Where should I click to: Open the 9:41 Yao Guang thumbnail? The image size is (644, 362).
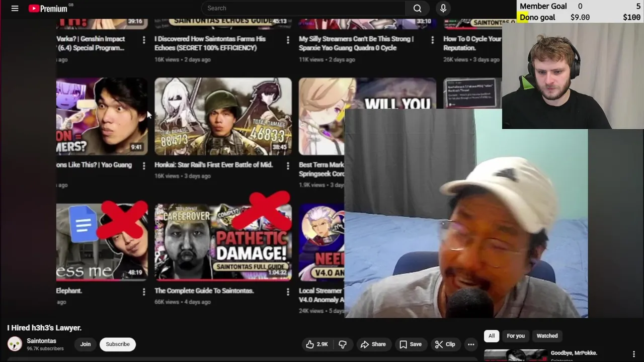pos(102,116)
